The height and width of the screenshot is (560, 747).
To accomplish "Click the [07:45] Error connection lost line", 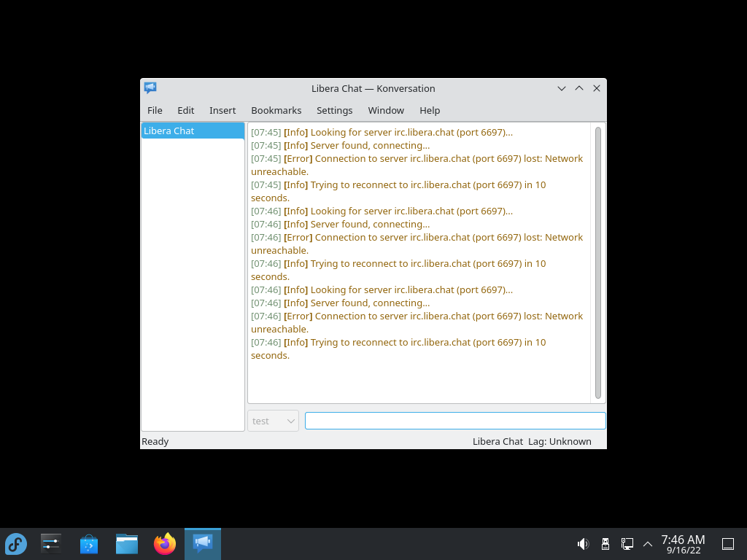I will (x=417, y=166).
